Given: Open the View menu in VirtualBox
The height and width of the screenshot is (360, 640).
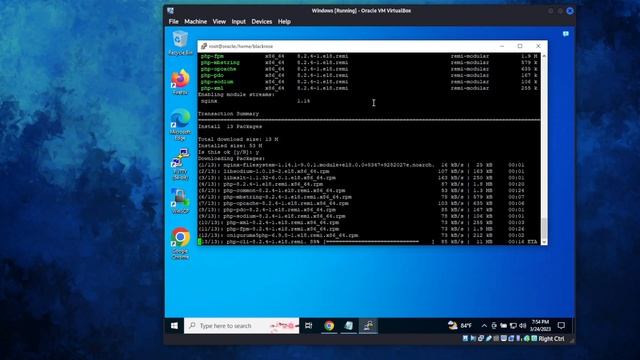Looking at the screenshot, I should click(219, 22).
